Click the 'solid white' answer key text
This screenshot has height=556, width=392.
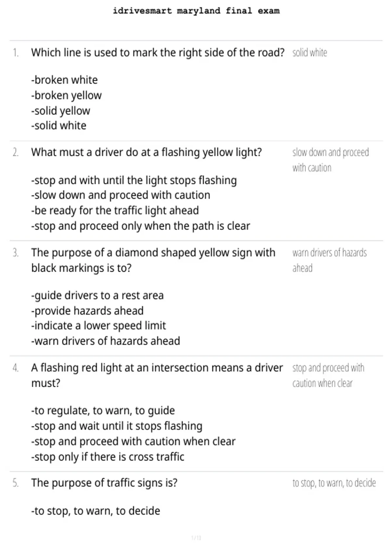pyautogui.click(x=310, y=53)
